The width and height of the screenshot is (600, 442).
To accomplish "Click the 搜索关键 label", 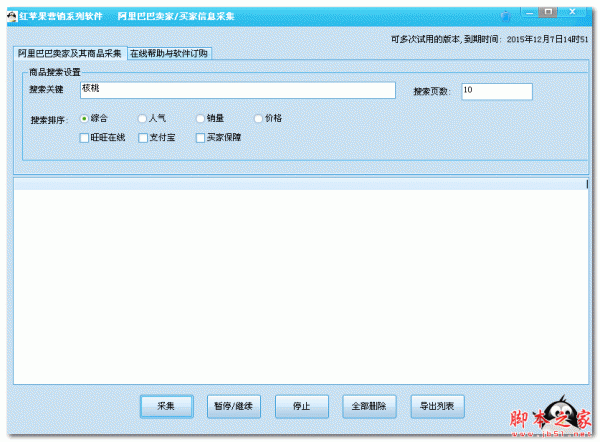I will click(x=46, y=90).
